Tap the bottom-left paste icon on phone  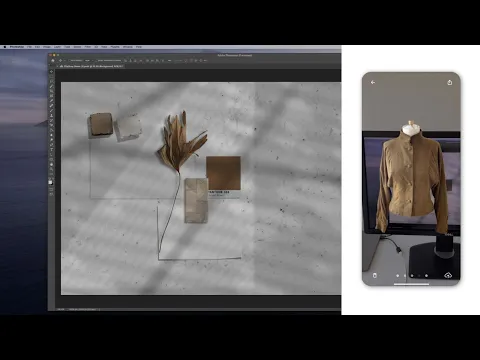(x=374, y=275)
